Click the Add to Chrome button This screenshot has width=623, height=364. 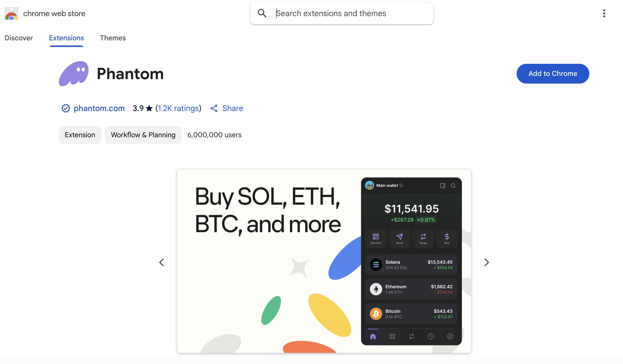point(553,73)
